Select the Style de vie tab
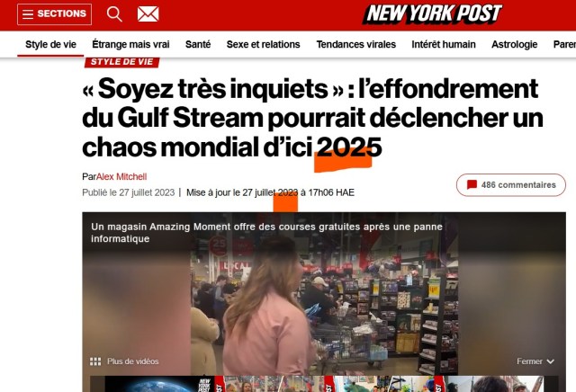This screenshot has height=392, width=576. click(x=50, y=44)
